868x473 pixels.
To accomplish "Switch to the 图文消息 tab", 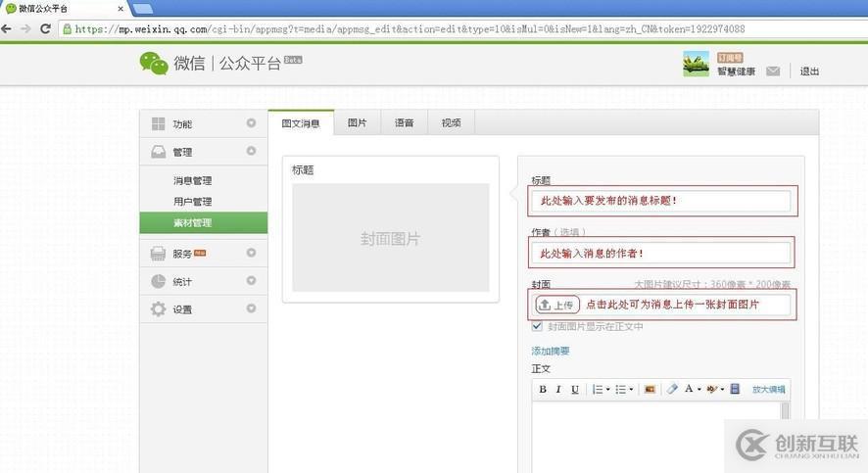I will tap(301, 122).
